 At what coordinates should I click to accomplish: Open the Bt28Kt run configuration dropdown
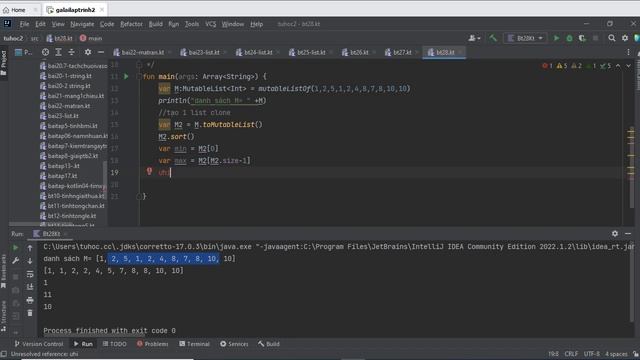525,38
